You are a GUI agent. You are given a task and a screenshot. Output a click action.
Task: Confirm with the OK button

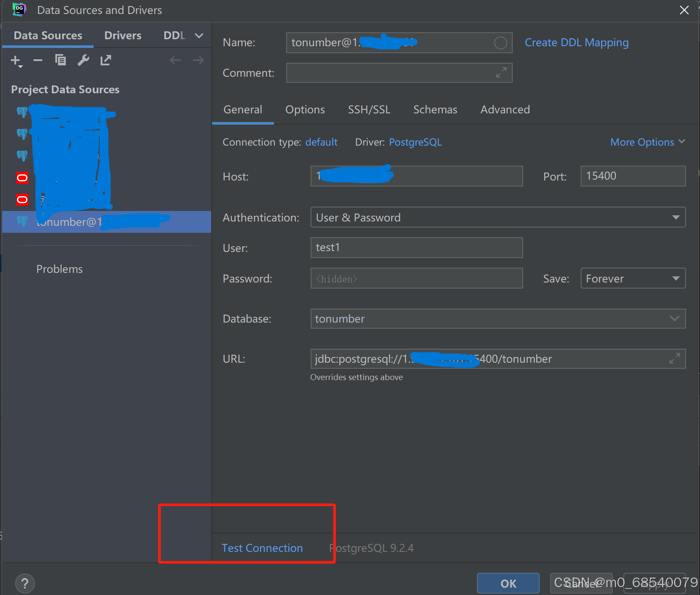[x=508, y=583]
